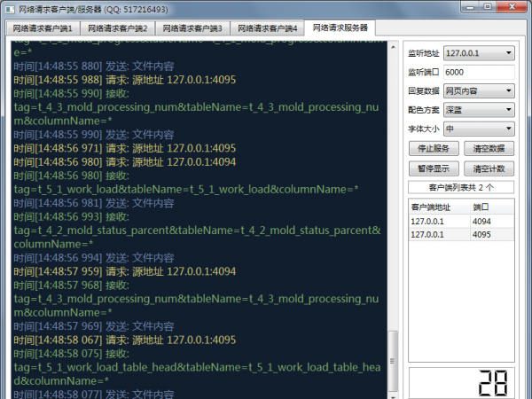Viewport: 532px width, 399px height.
Task: Click the 清空数据 button
Action: point(489,148)
